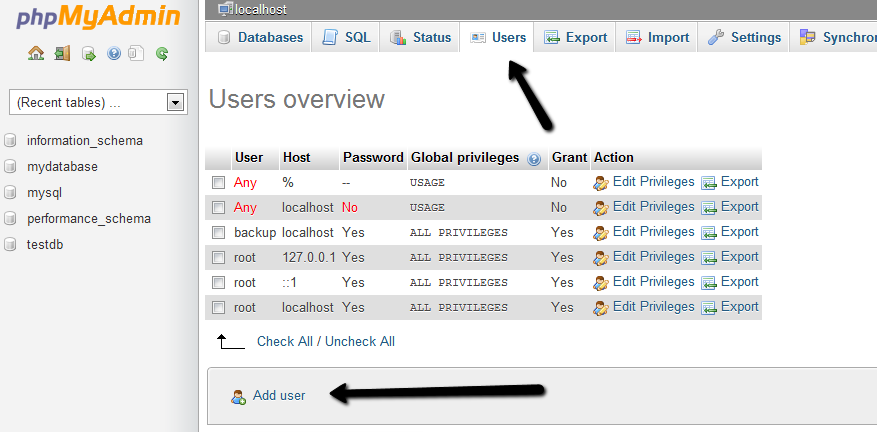Open the Recent tables dropdown
This screenshot has width=877, height=432.
tap(176, 102)
